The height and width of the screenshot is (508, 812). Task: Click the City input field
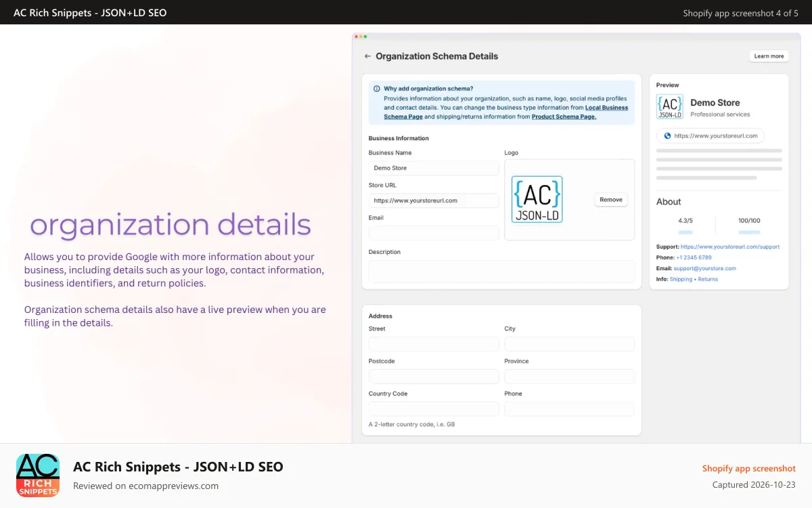pyautogui.click(x=569, y=344)
